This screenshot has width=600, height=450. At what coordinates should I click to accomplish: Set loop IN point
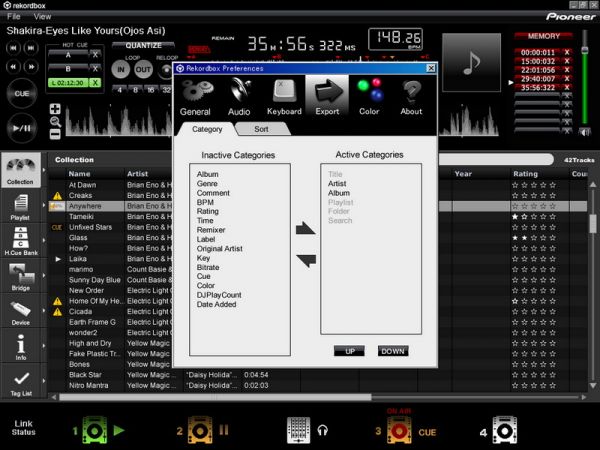pyautogui.click(x=121, y=70)
